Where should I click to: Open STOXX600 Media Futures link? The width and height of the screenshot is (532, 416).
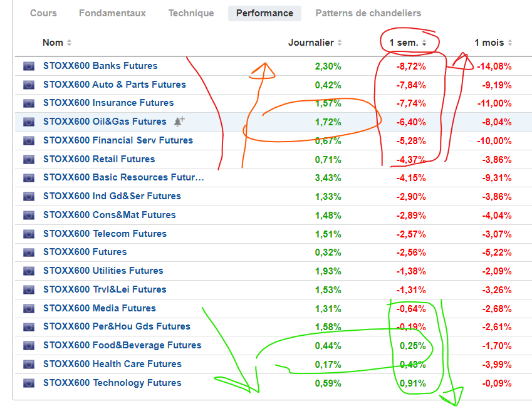(x=100, y=308)
